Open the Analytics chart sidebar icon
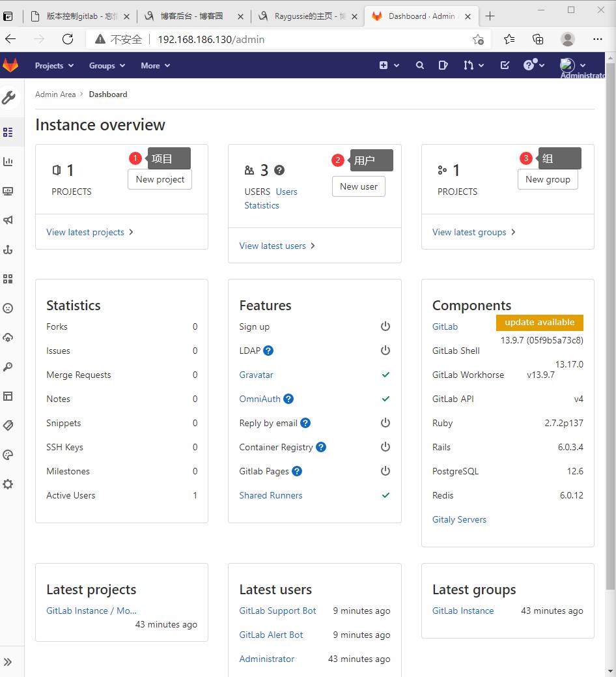The image size is (616, 677). (8, 162)
